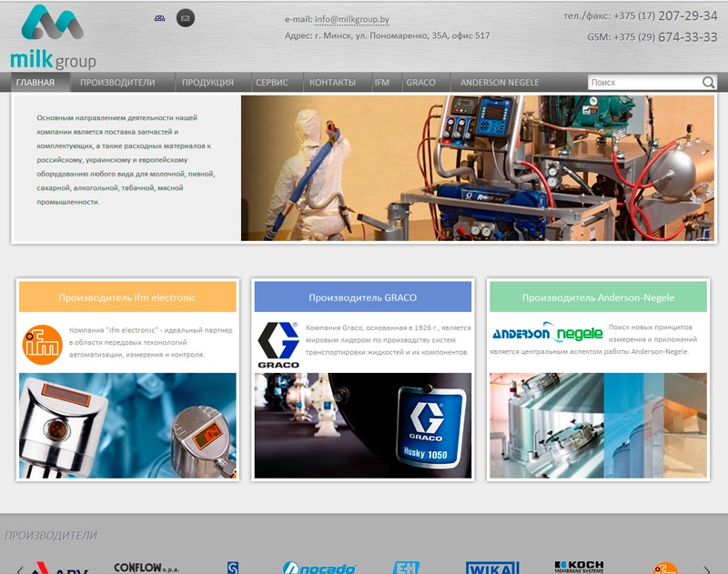Click the spray equipment banner image

(477, 168)
